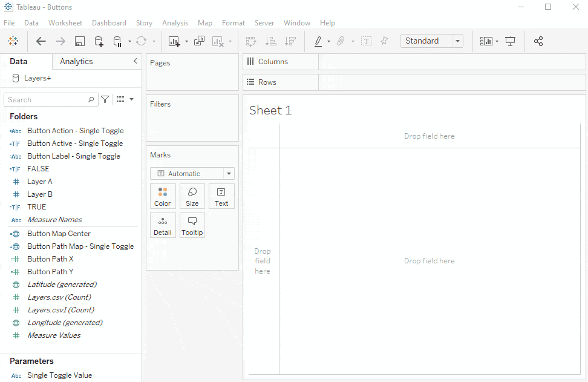Open the Analysis menu
Screen dimensions: 588x382
point(175,22)
